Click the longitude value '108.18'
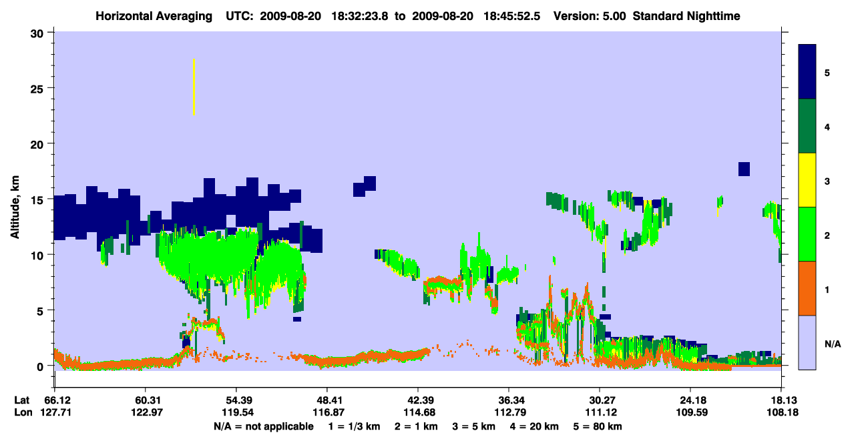This screenshot has height=445, width=868. (781, 412)
